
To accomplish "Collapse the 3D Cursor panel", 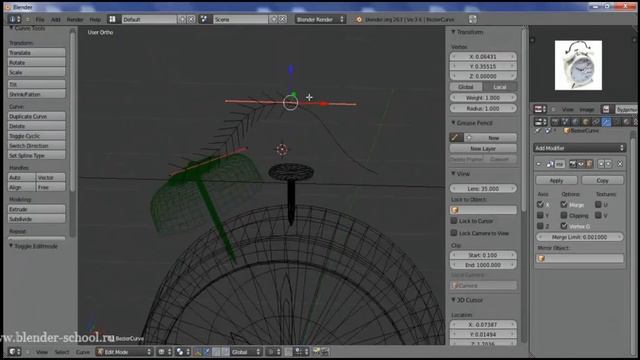I will point(453,300).
